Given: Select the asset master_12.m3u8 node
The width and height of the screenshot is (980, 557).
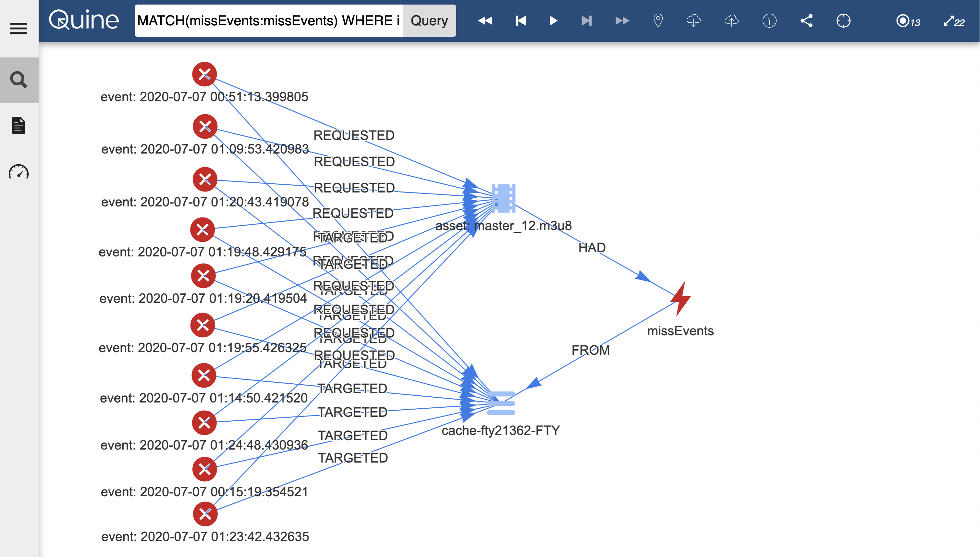Looking at the screenshot, I should click(x=503, y=199).
